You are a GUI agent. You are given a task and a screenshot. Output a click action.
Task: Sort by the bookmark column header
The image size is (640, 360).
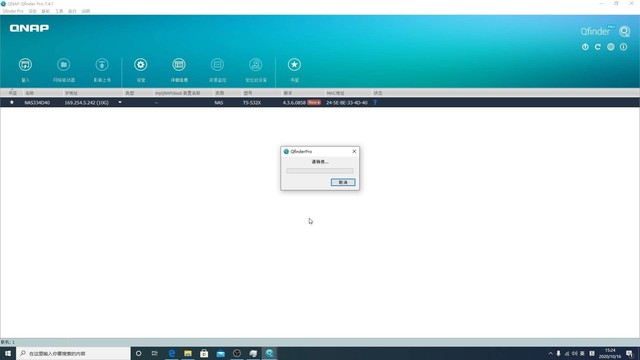point(13,93)
